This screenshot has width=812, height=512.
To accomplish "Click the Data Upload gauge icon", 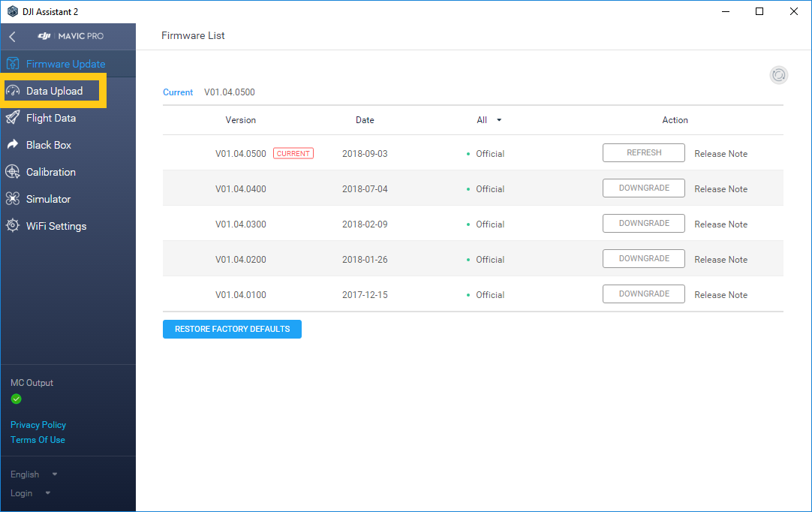I will pyautogui.click(x=13, y=91).
